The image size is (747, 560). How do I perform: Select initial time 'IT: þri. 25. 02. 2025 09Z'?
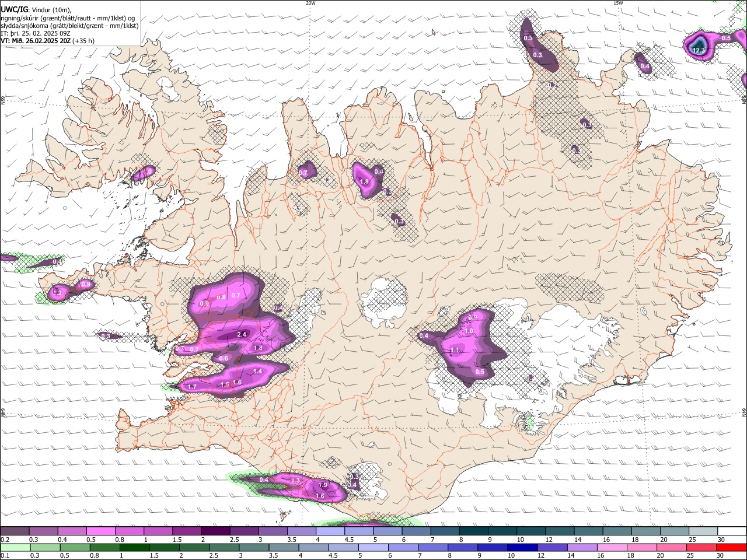(35, 33)
